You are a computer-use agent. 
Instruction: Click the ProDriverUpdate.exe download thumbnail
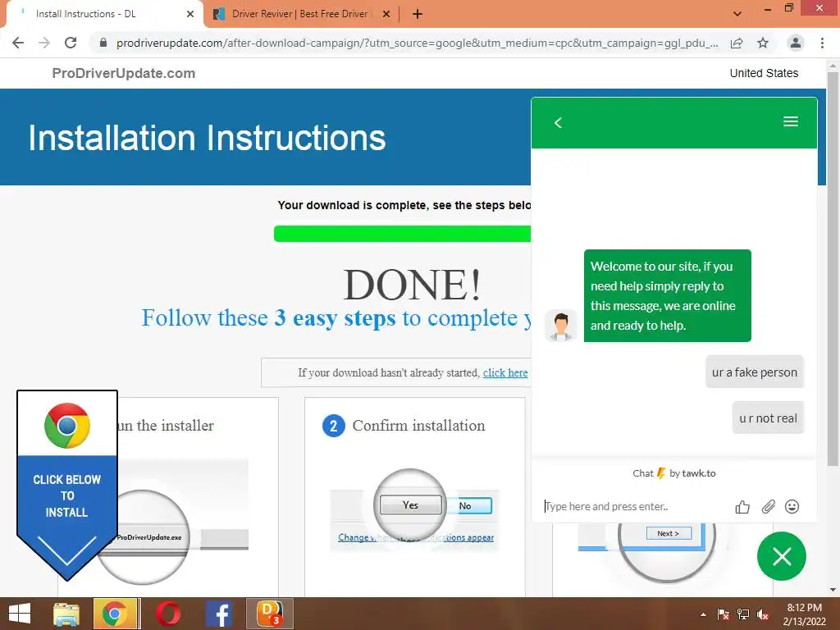[144, 537]
